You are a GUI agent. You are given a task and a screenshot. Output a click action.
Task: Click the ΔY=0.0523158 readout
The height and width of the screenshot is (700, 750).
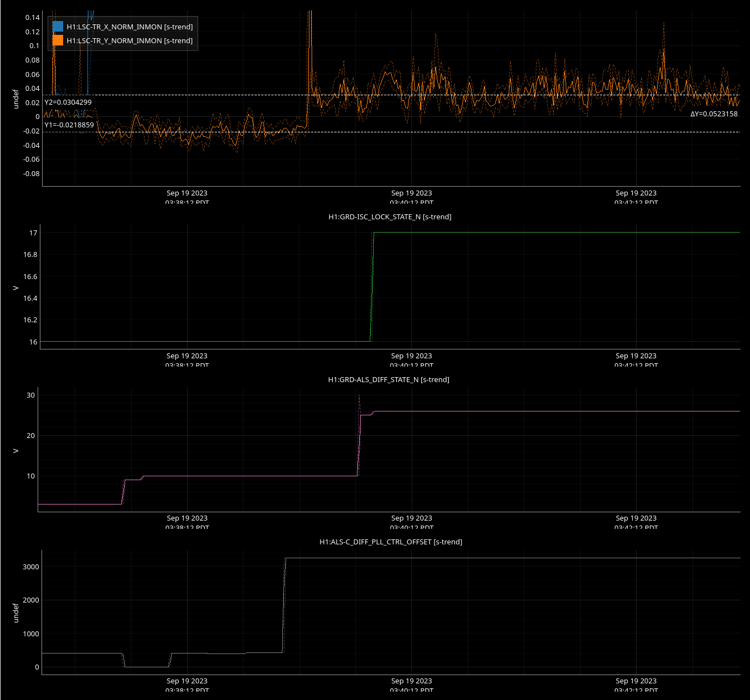[714, 114]
